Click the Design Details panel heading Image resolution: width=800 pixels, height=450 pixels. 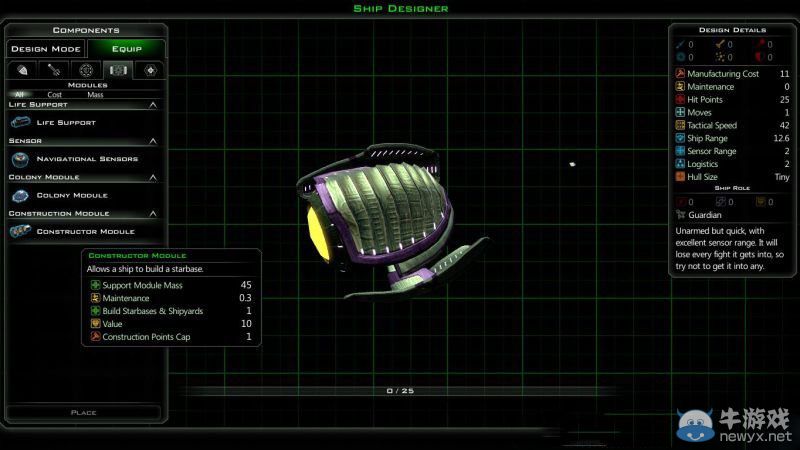pos(732,30)
